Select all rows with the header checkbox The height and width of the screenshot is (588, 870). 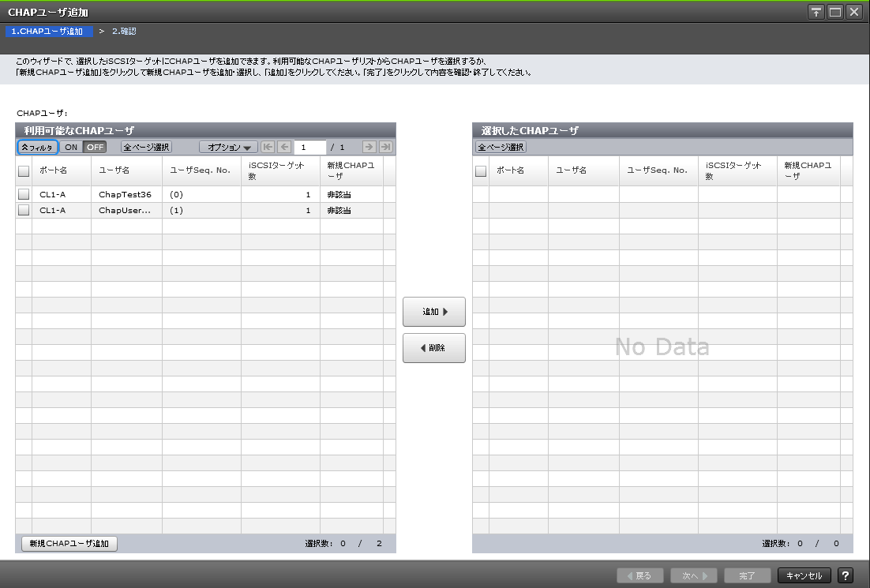tap(24, 170)
